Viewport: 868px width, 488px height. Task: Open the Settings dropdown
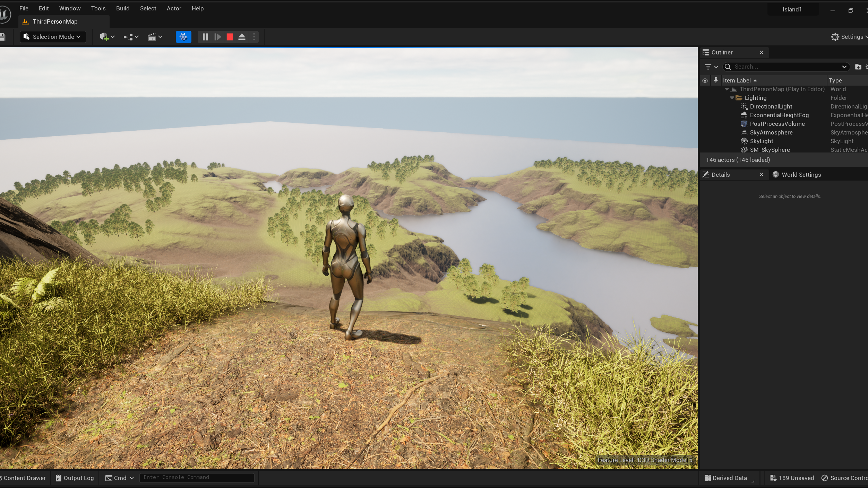(849, 37)
